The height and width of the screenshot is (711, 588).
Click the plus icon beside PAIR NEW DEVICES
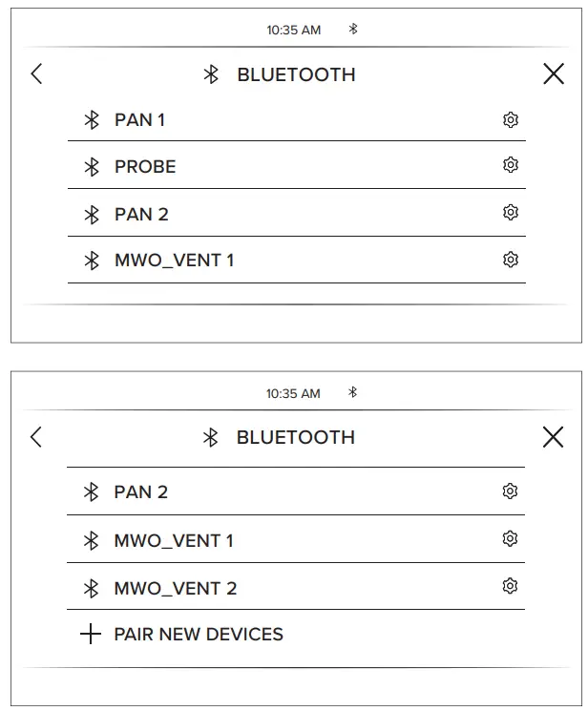click(90, 635)
